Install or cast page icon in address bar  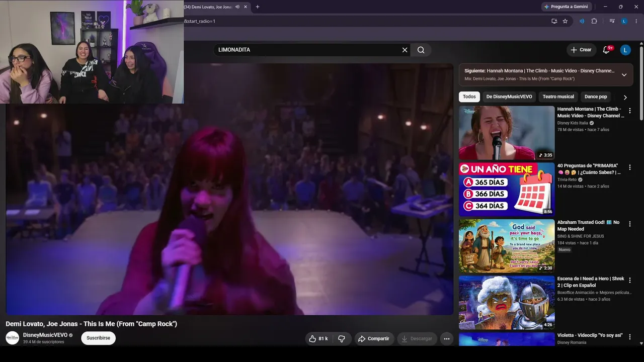point(554,21)
